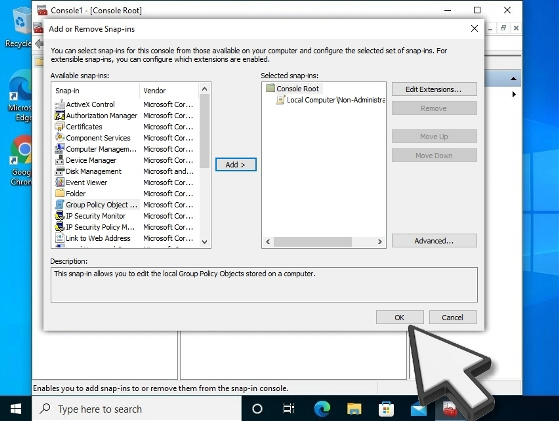Cancel the Add or Remove Snap-ins dialog
Image resolution: width=559 pixels, height=421 pixels.
click(452, 317)
